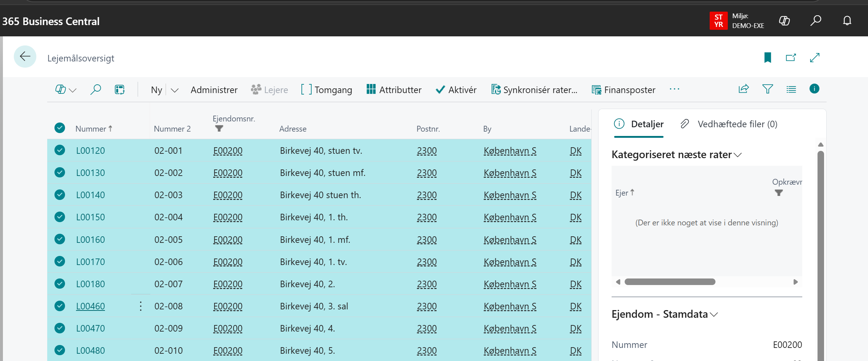The image size is (868, 361).
Task: Open lease L00120 link
Action: 90,151
